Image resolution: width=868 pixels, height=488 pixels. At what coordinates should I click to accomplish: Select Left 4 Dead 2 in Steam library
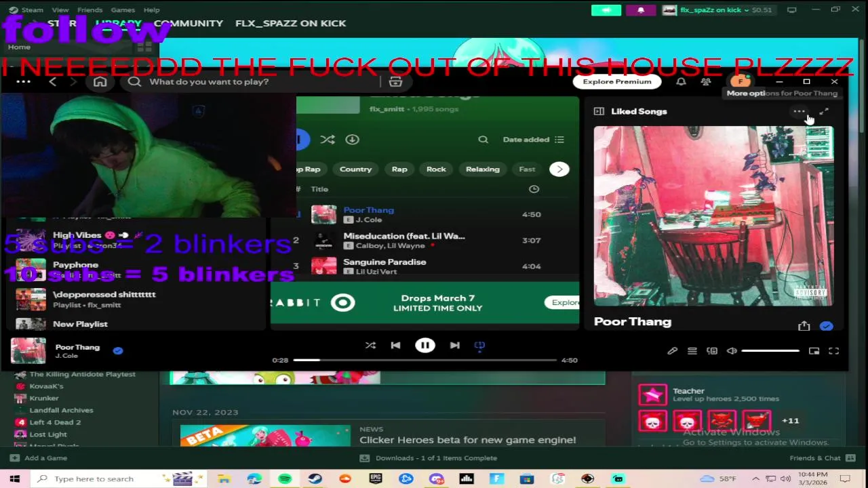[x=55, y=422]
